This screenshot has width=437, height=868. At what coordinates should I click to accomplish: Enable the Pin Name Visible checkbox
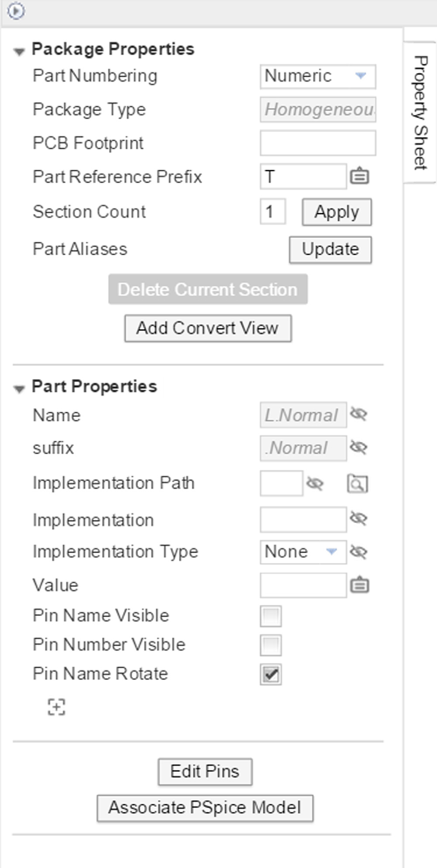coord(271,616)
